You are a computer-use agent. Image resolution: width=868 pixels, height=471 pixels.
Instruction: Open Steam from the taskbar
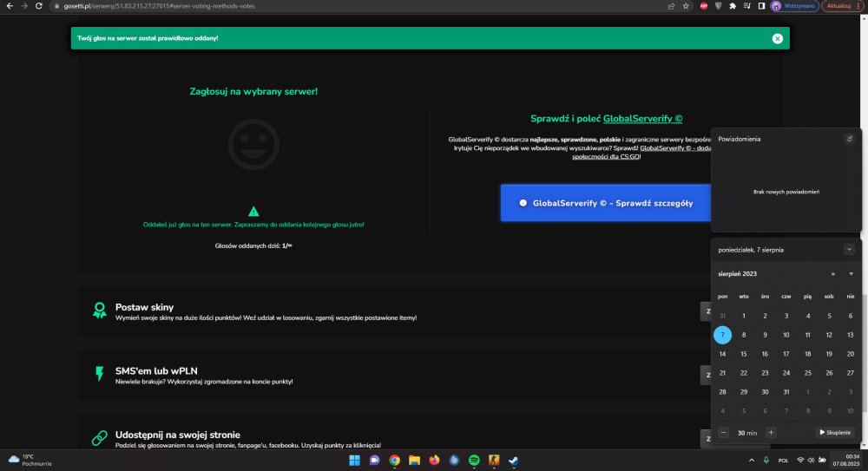coord(514,460)
